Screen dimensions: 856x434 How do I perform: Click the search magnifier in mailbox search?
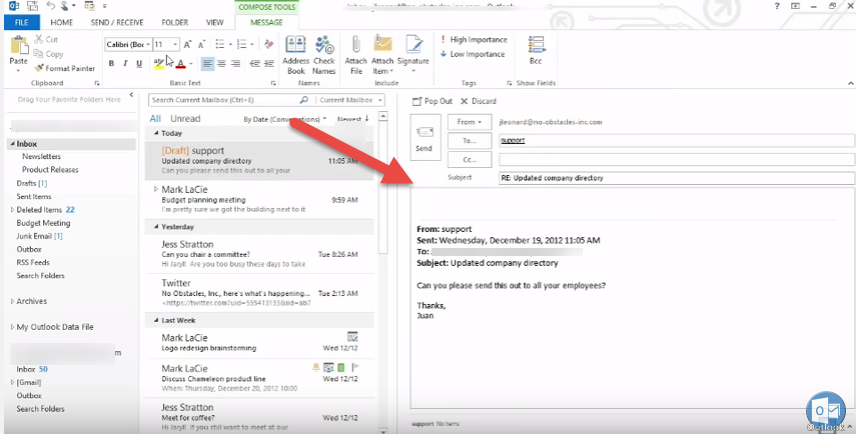coord(304,100)
